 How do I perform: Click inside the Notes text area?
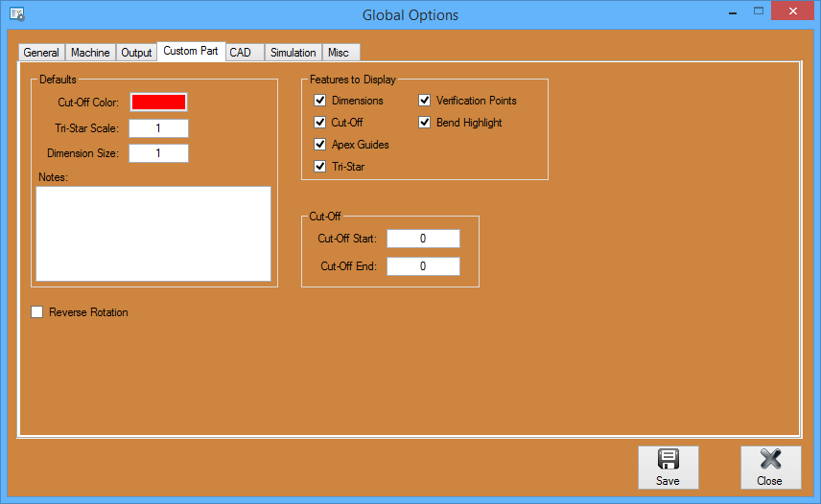coord(153,234)
